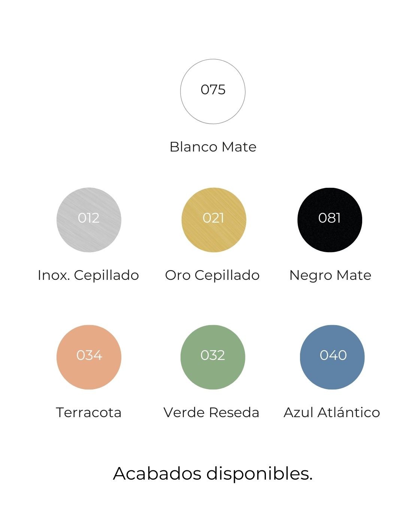412x532 pixels.
Task: Click the word disponibles in the caption
Action: coord(259,474)
